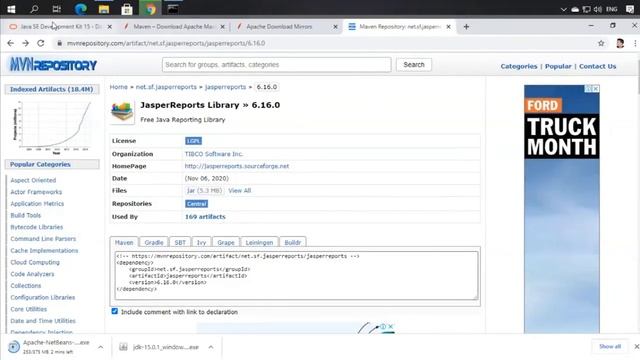Screen dimensions: 640x360
Task: Select the Buildr dependency tab
Action: coord(292,242)
